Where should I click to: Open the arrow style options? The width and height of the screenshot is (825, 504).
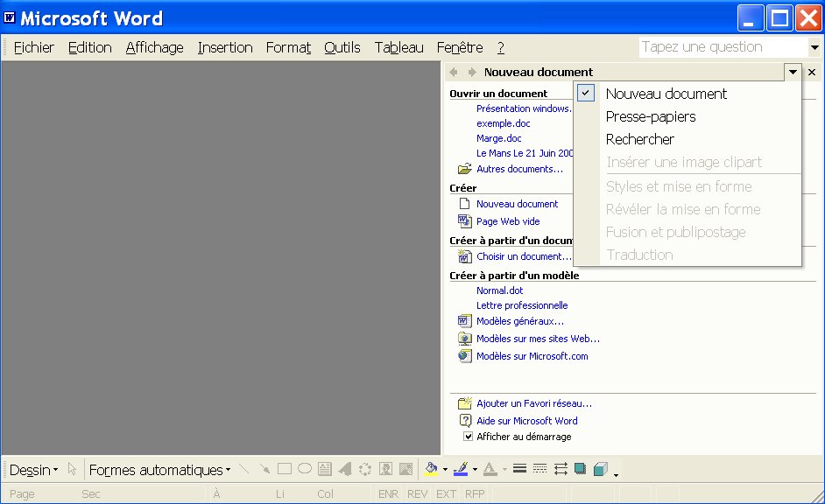coord(561,469)
